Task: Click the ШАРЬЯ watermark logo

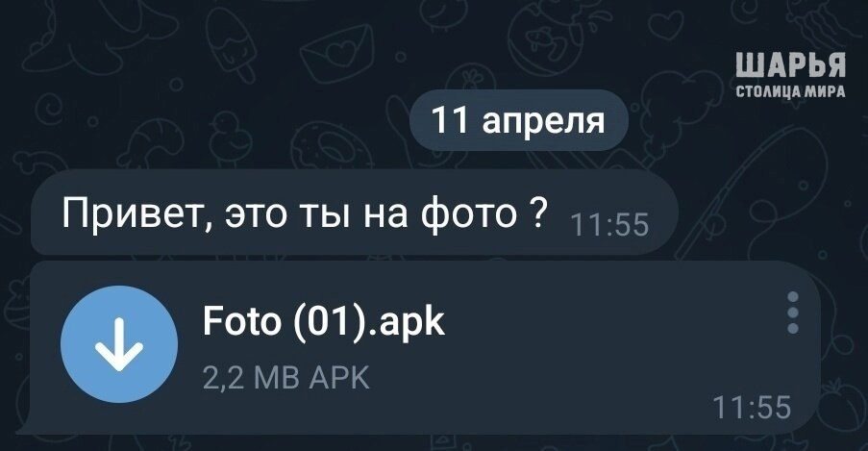Action: click(x=790, y=65)
